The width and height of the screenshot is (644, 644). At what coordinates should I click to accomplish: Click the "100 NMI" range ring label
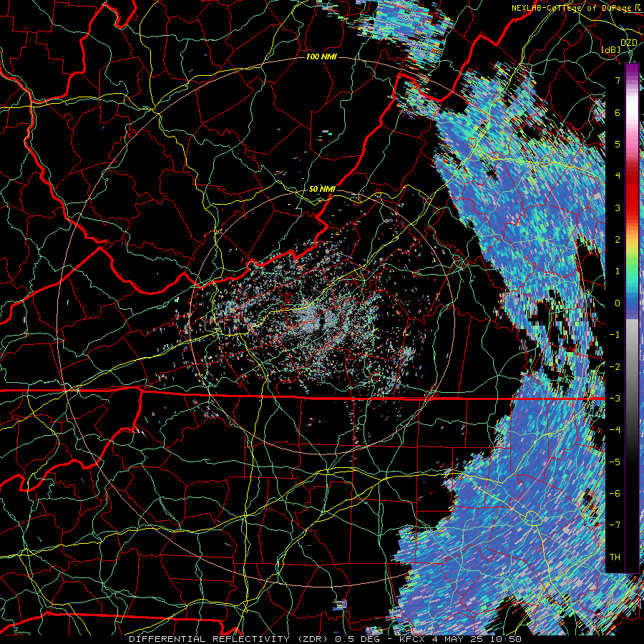321,57
